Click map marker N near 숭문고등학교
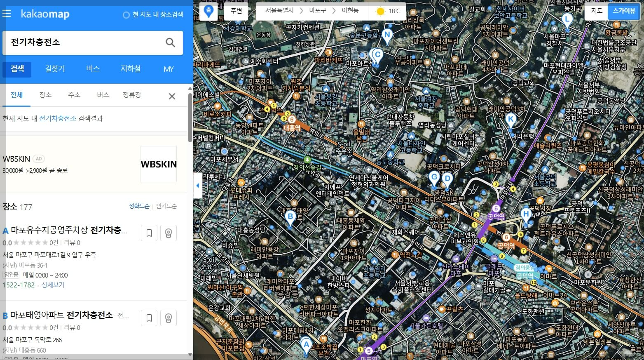Viewport: 644px width, 360px height. 387,36
